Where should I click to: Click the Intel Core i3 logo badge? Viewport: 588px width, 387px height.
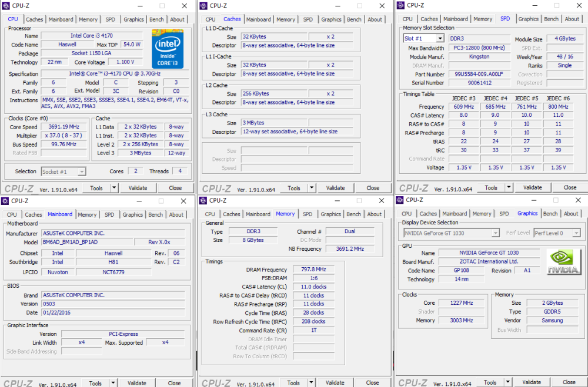click(x=168, y=49)
